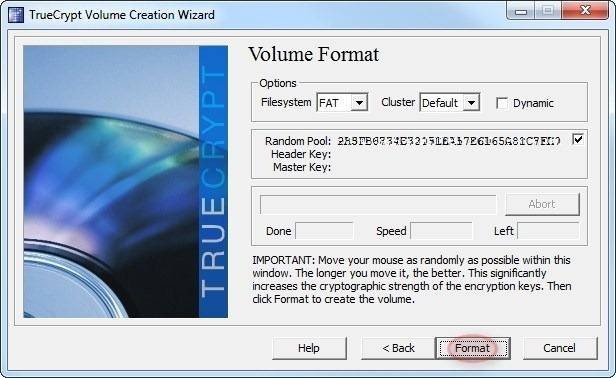The height and width of the screenshot is (378, 616).
Task: Click the Volume Format heading
Action: point(314,54)
